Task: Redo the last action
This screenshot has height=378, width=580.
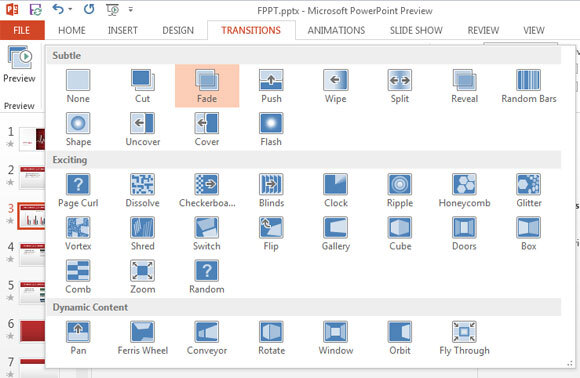Action: pos(89,9)
